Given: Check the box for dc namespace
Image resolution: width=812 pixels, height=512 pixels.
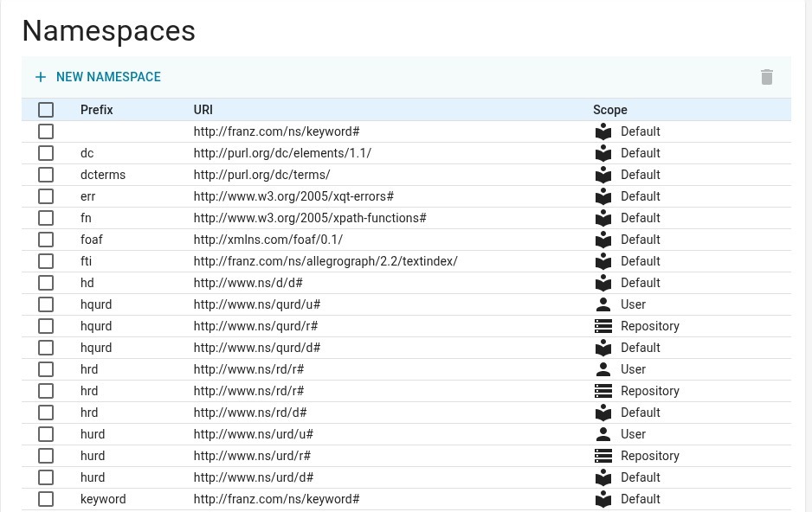Looking at the screenshot, I should pyautogui.click(x=46, y=153).
